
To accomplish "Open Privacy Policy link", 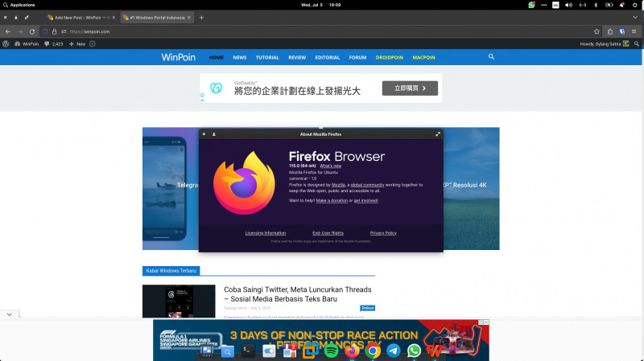I will pyautogui.click(x=383, y=233).
